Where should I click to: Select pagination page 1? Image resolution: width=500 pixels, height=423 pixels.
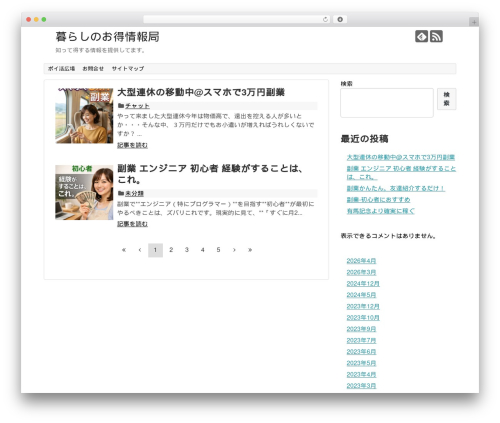tap(155, 250)
